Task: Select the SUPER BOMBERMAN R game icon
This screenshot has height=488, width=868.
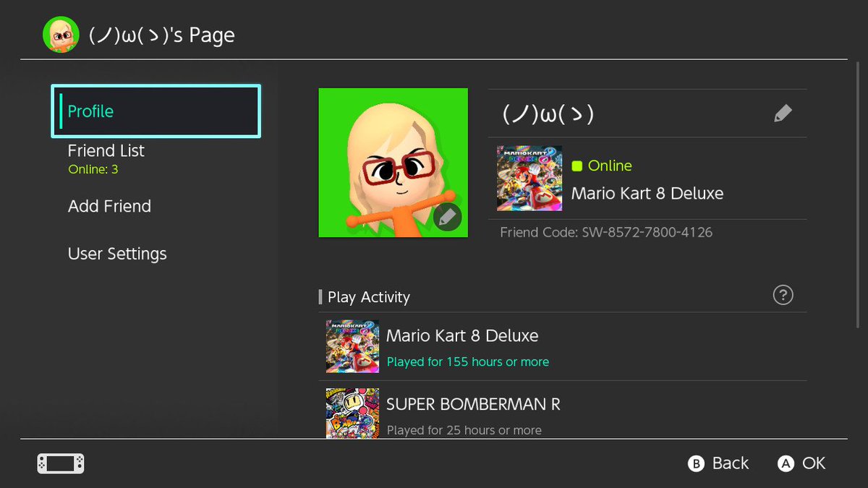Action: pos(352,414)
